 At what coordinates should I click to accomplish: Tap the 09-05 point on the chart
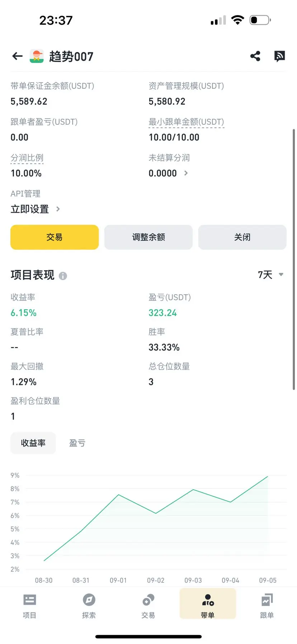coord(268,476)
